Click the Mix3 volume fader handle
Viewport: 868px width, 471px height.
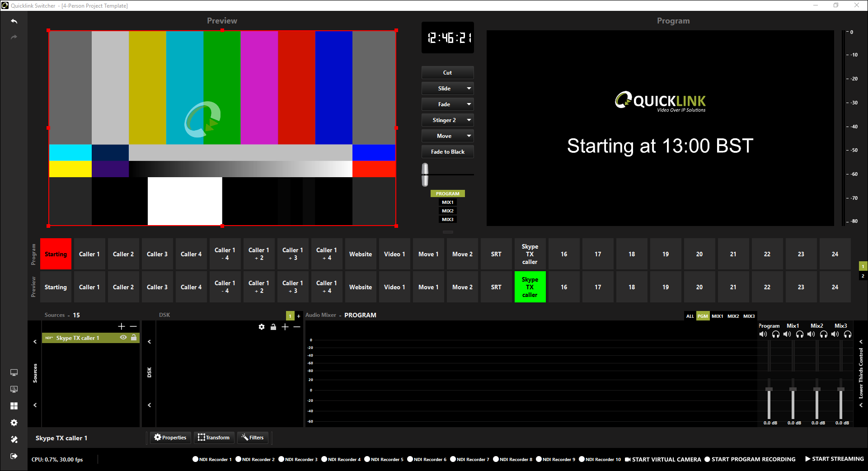[840, 389]
